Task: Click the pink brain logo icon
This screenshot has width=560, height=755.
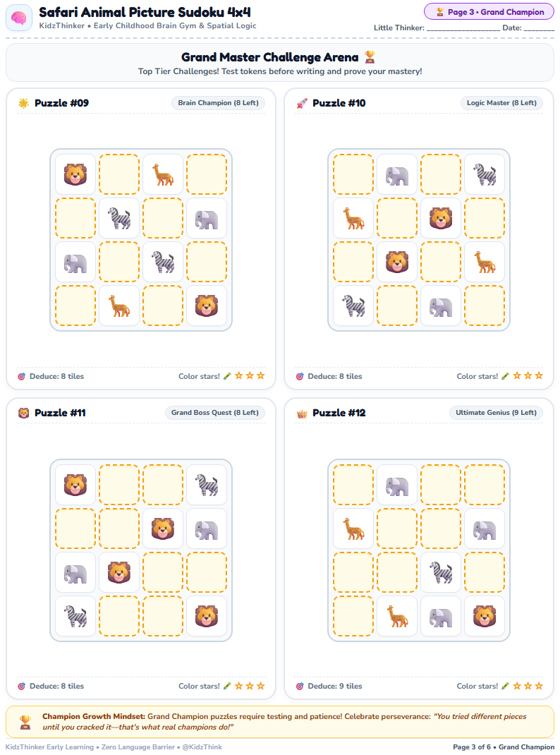Action: (19, 18)
